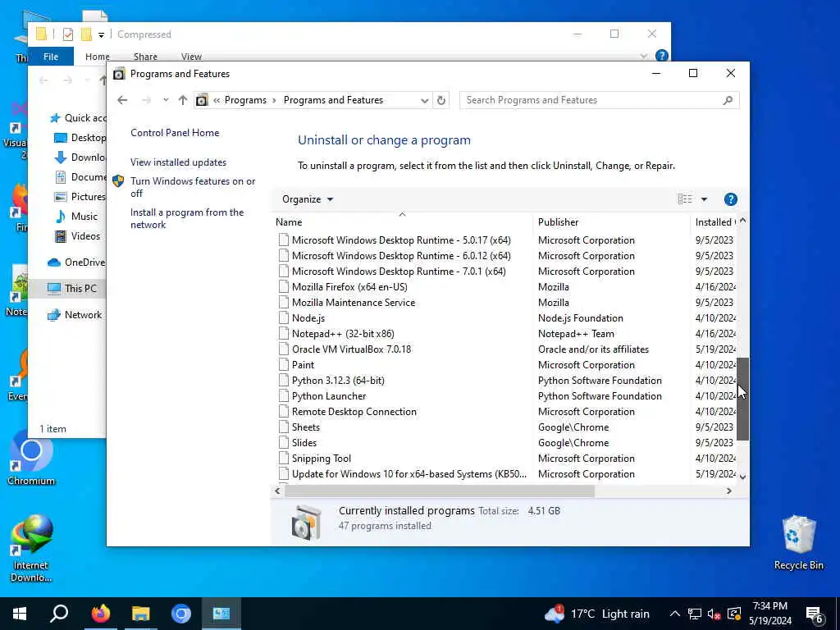Open Help in Programs and Features
The image size is (840, 630).
coord(730,199)
